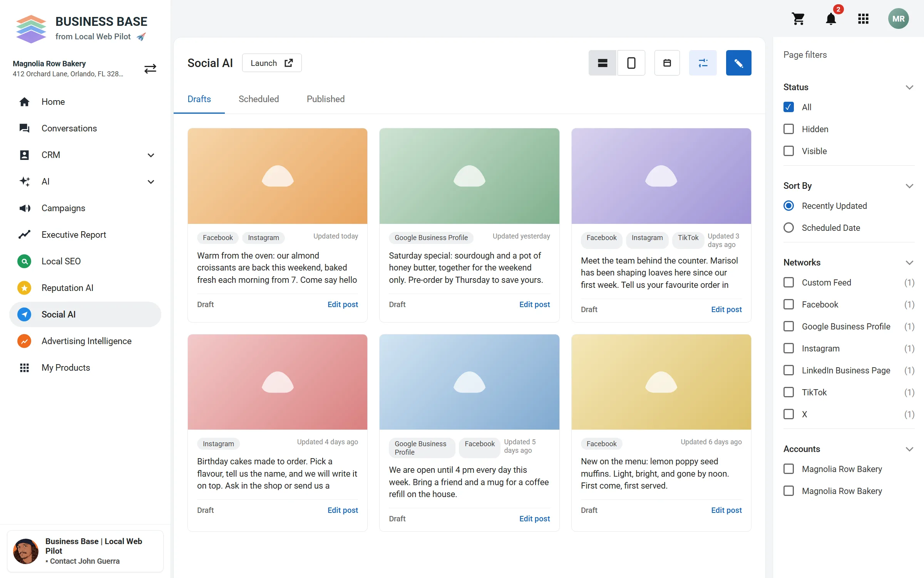The image size is (924, 578).
Task: Open Executive Report
Action: tap(85, 235)
